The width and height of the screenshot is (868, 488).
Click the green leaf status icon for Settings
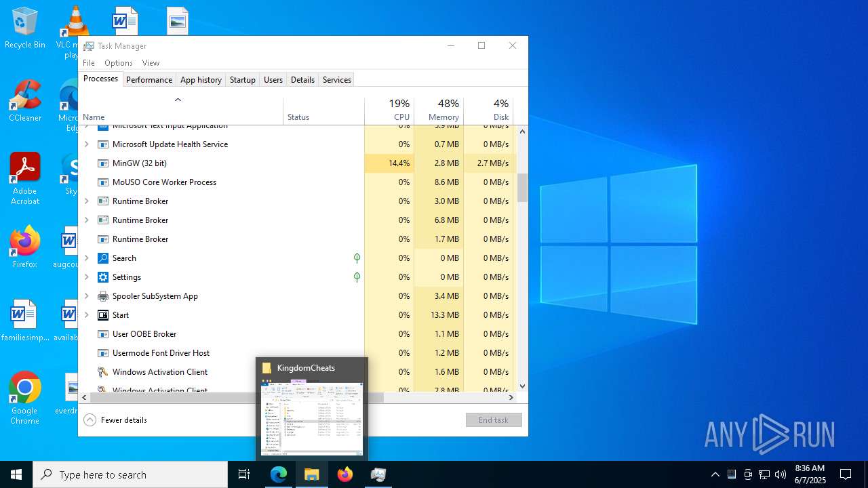pyautogui.click(x=357, y=277)
